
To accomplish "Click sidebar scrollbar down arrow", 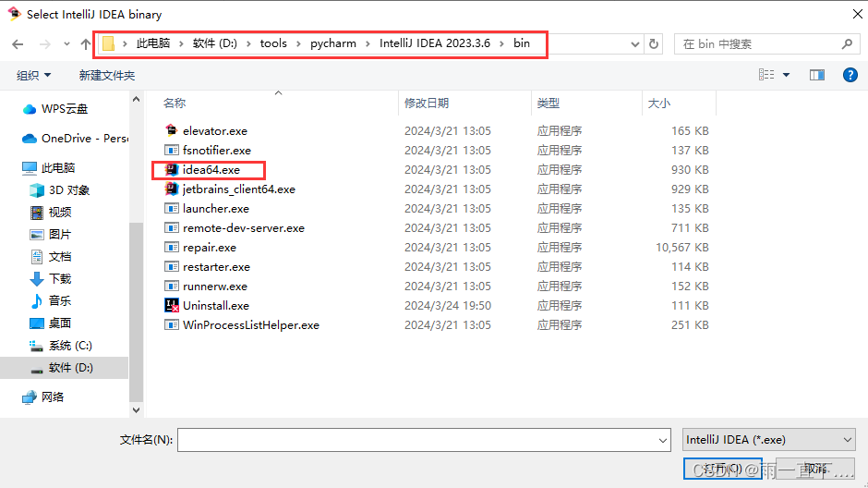I will 136,409.
